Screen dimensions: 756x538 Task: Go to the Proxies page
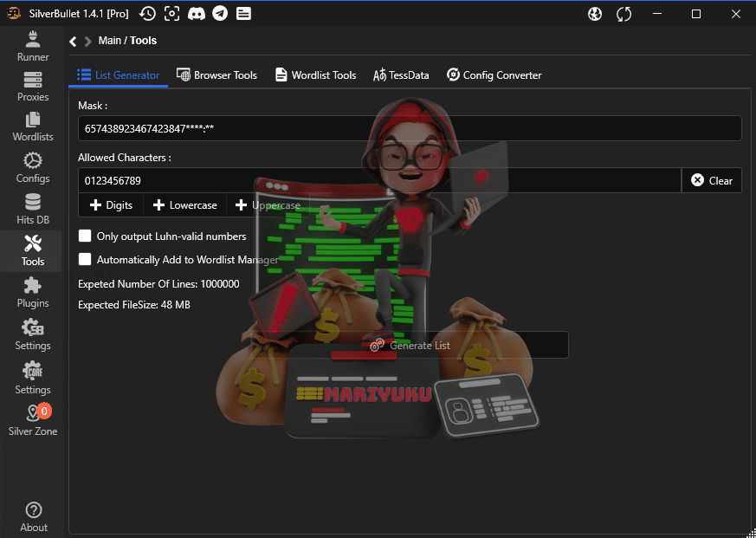click(x=33, y=87)
